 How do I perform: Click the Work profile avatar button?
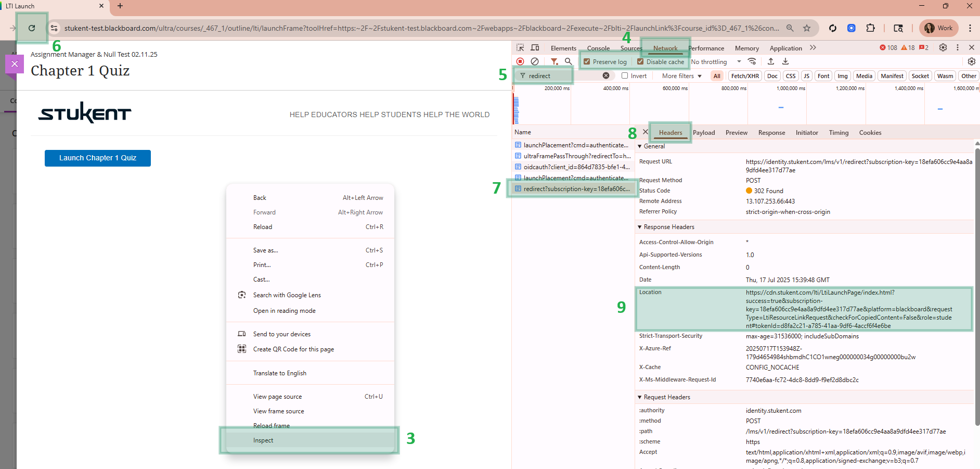(939, 28)
